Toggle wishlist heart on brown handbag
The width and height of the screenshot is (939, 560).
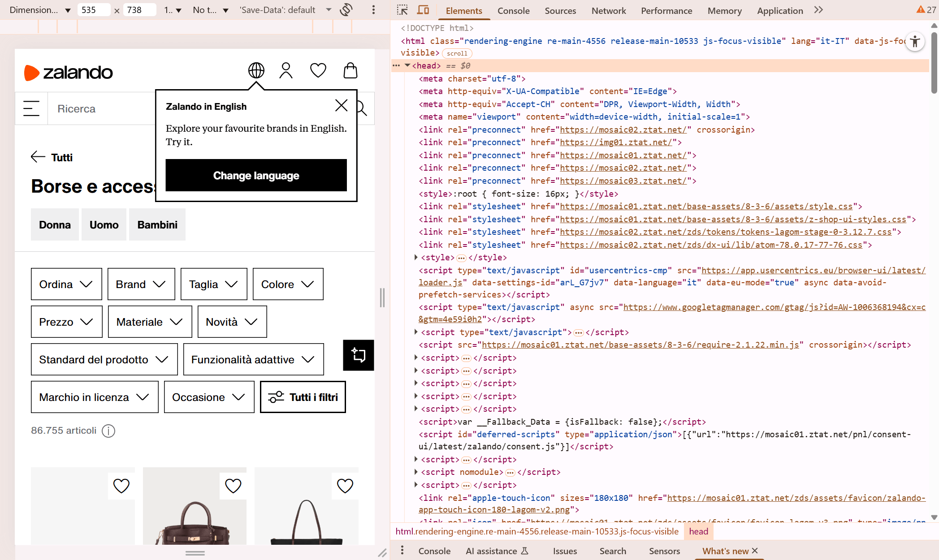click(x=233, y=486)
